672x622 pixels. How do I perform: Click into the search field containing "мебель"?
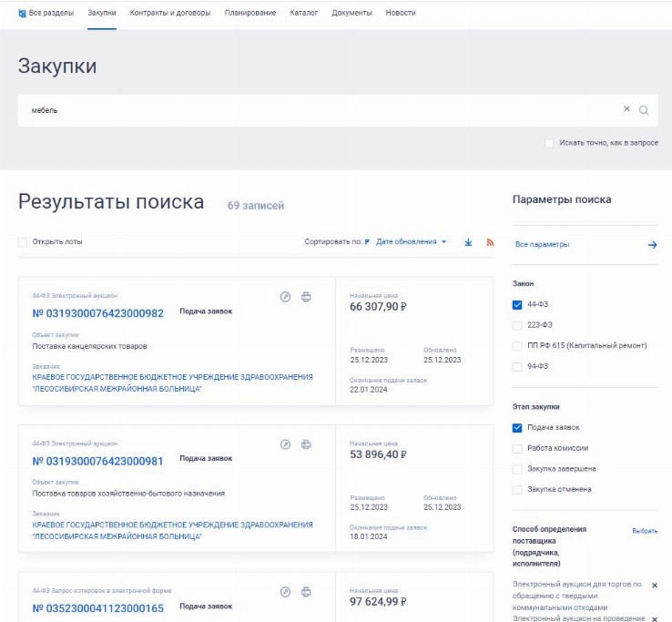pyautogui.click(x=319, y=110)
